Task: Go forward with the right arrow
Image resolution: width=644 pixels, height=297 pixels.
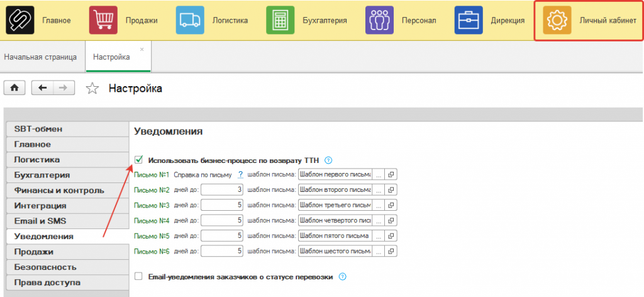Action: 64,88
